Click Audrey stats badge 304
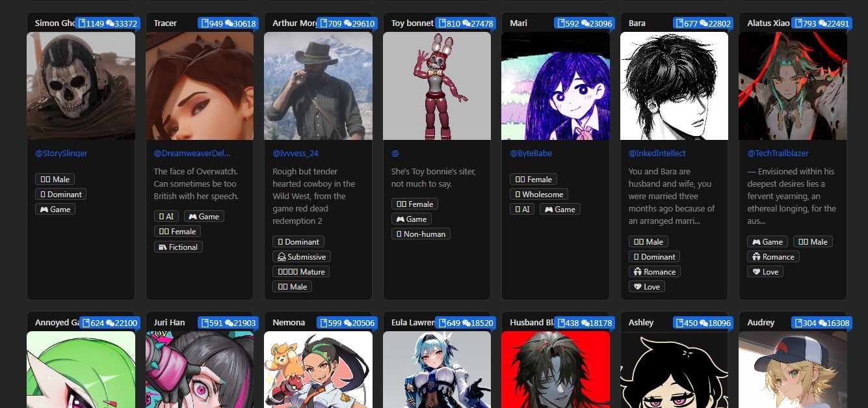 coord(821,322)
